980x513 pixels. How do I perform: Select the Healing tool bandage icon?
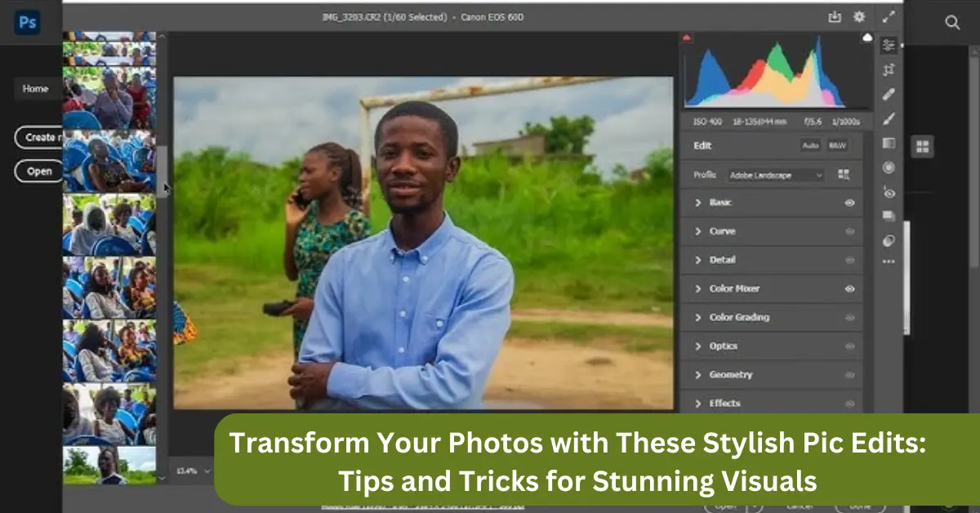(x=889, y=95)
